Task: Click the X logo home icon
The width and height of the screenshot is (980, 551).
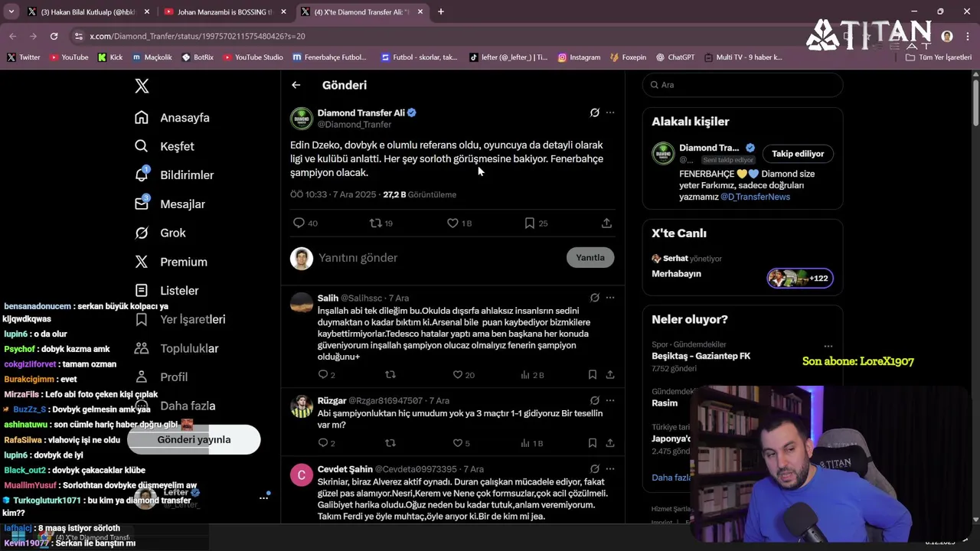Action: pos(142,86)
